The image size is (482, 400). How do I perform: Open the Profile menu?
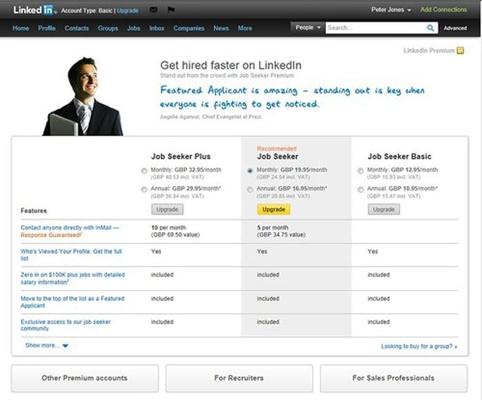click(47, 28)
